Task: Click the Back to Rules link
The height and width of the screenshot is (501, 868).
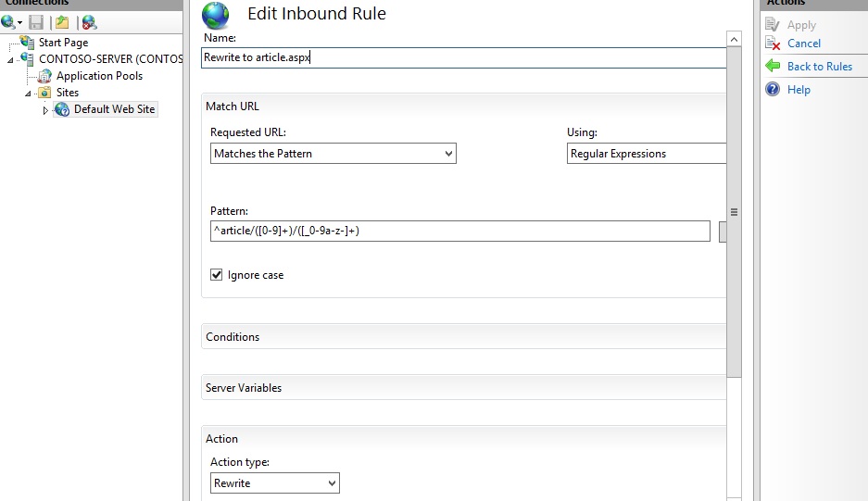Action: (x=819, y=67)
